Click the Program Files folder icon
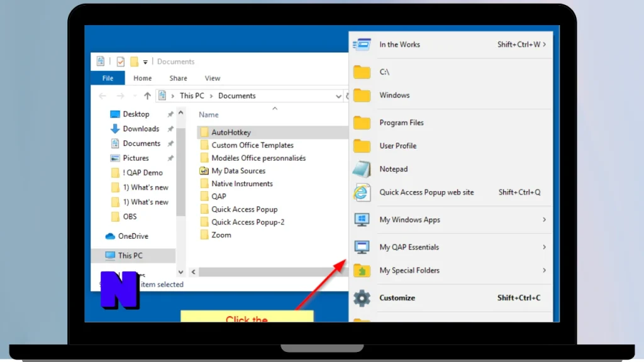This screenshot has width=644, height=362. tap(362, 123)
